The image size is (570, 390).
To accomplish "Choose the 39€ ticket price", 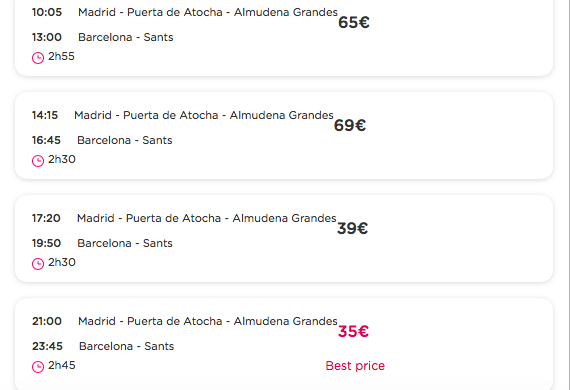I will (352, 228).
